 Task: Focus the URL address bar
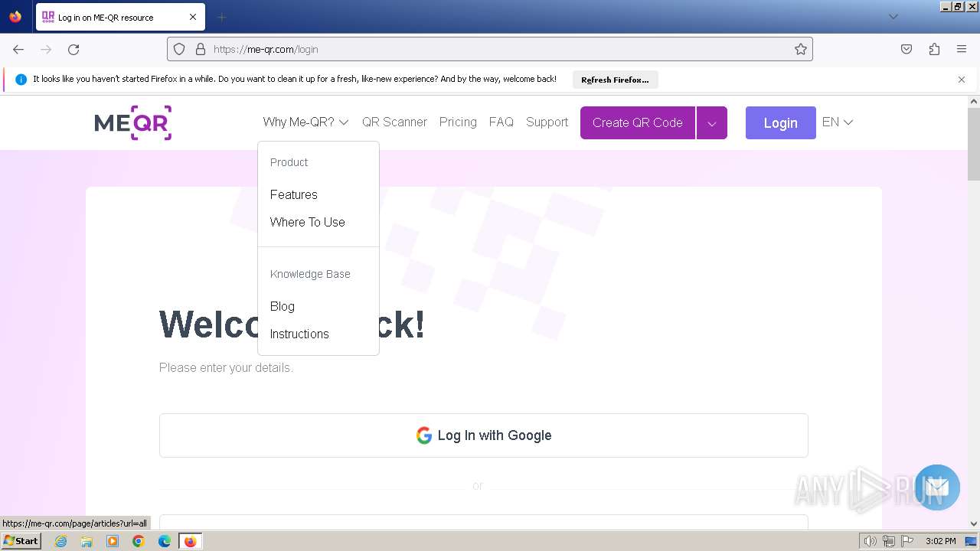pyautogui.click(x=501, y=49)
